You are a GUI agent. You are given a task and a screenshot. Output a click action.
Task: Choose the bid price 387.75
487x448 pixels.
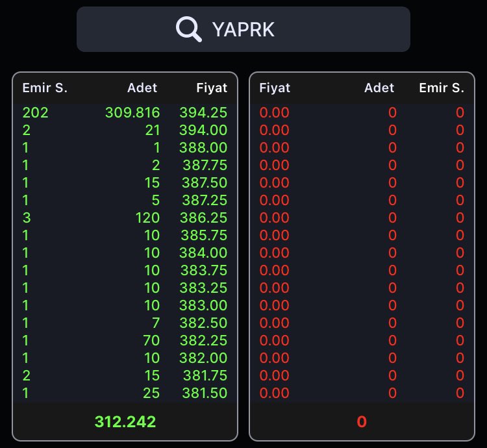pos(205,165)
